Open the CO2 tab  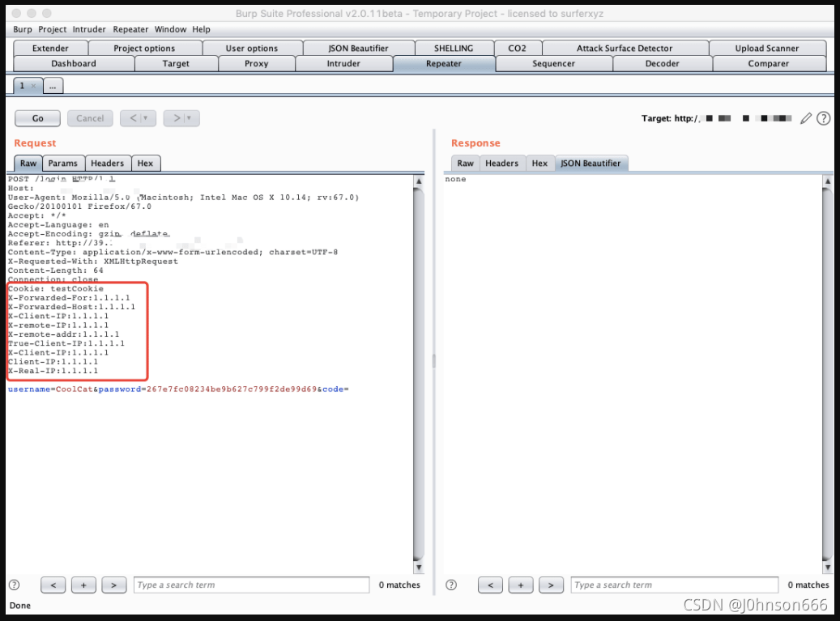[517, 49]
